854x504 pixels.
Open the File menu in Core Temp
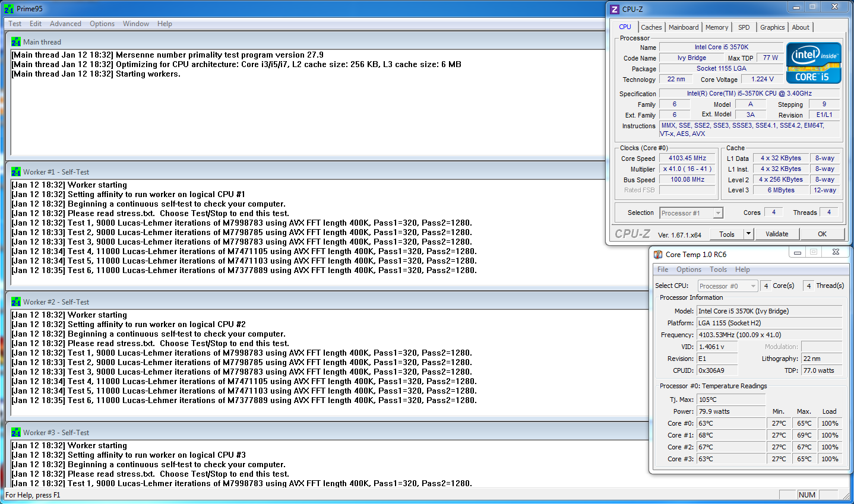[663, 270]
